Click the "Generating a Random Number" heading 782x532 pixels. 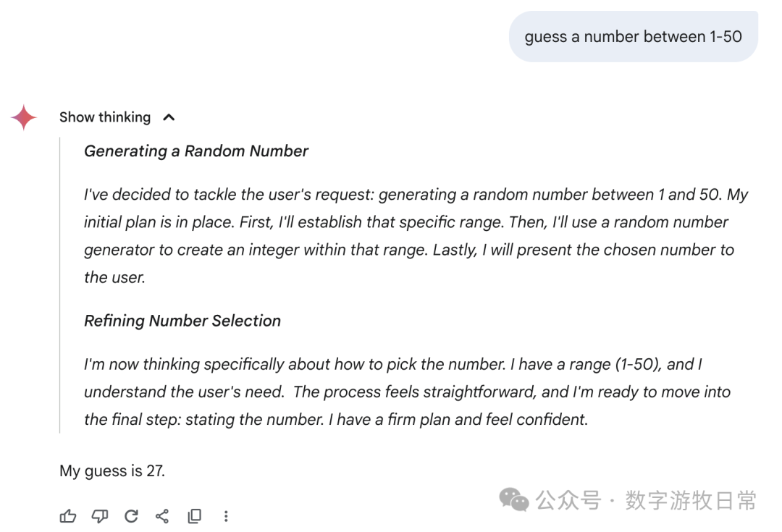196,151
